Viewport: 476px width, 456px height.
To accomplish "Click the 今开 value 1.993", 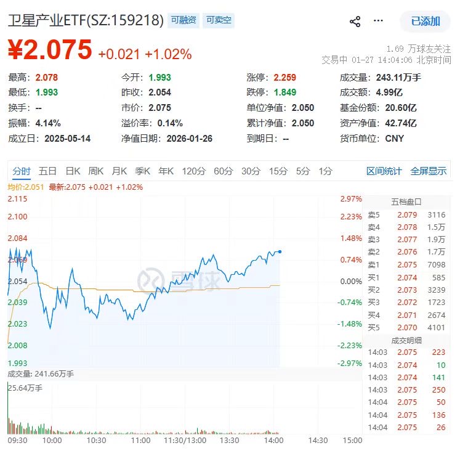I will (159, 78).
